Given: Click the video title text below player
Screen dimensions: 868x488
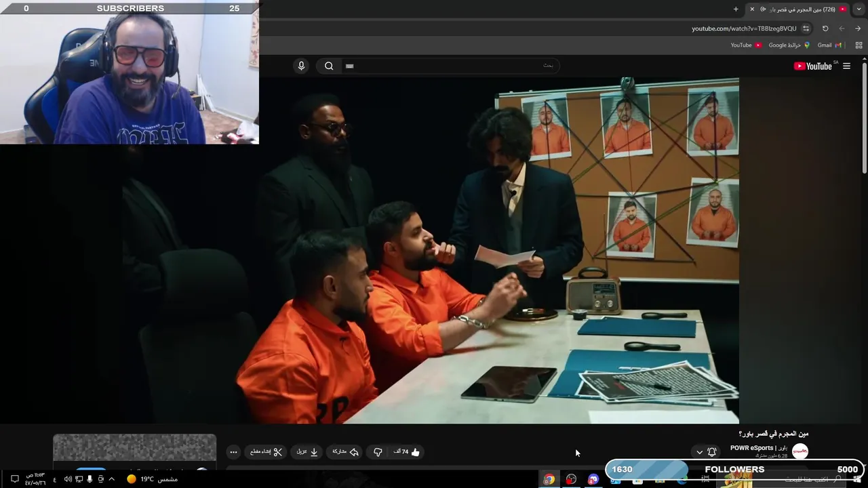Looking at the screenshot, I should (x=773, y=434).
